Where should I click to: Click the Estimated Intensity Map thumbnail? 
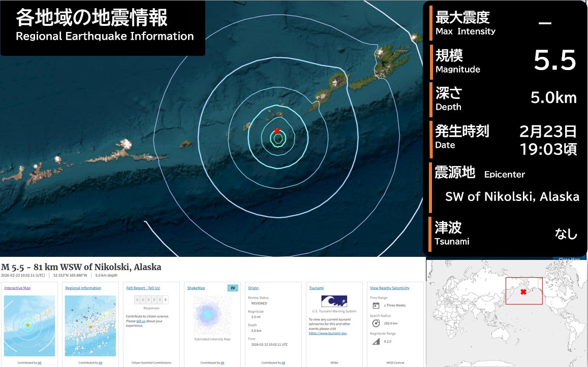tap(212, 315)
